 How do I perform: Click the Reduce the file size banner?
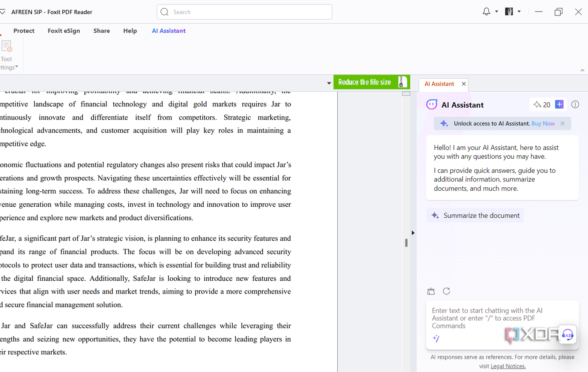372,82
